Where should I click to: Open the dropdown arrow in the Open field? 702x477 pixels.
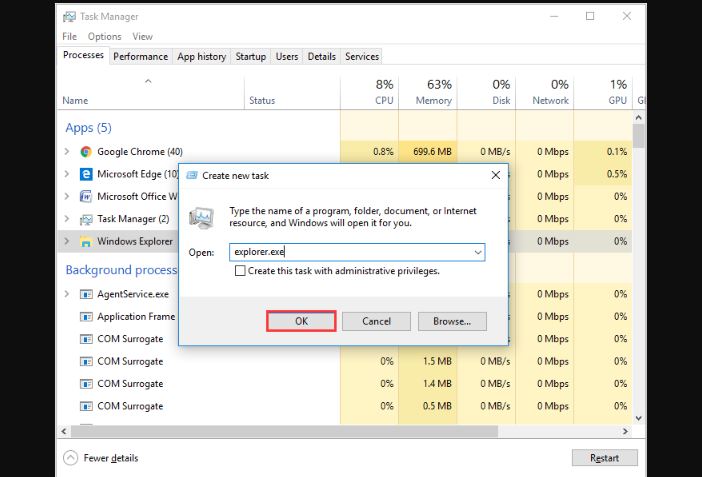pyautogui.click(x=478, y=252)
